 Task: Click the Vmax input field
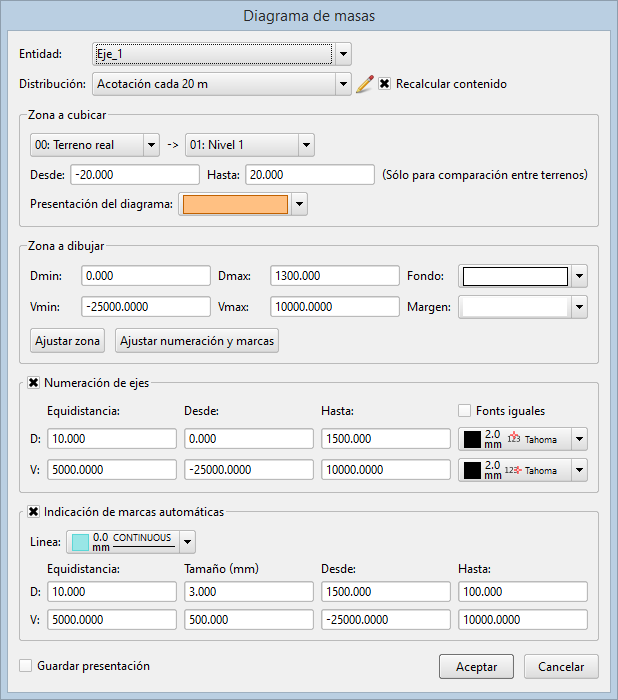click(335, 307)
